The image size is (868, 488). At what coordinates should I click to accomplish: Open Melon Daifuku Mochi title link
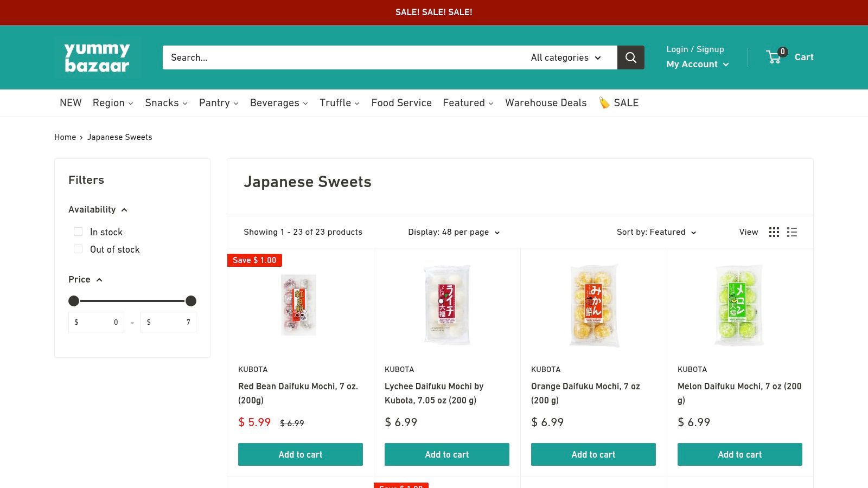click(x=739, y=393)
